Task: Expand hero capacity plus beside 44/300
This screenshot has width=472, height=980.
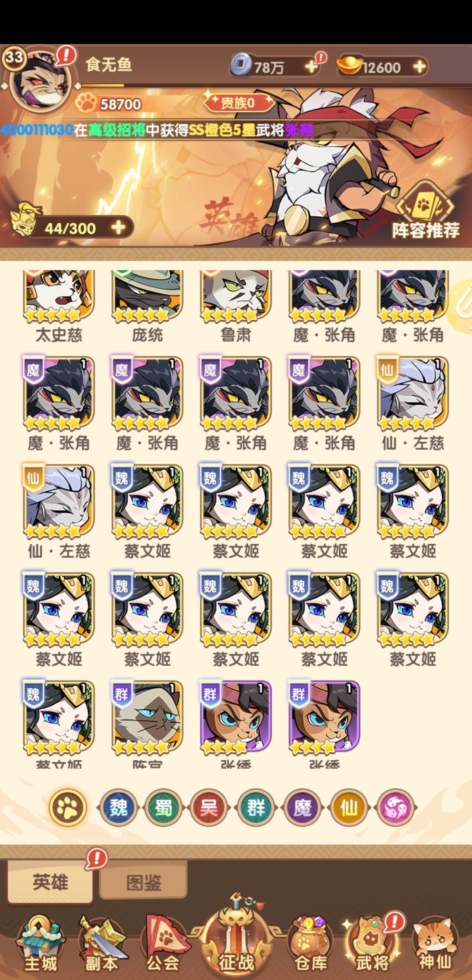Action: pyautogui.click(x=118, y=228)
